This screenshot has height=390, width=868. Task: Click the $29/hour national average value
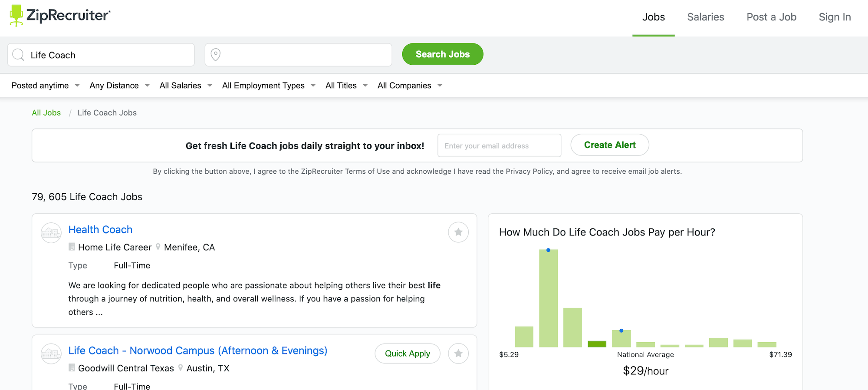pyautogui.click(x=646, y=371)
